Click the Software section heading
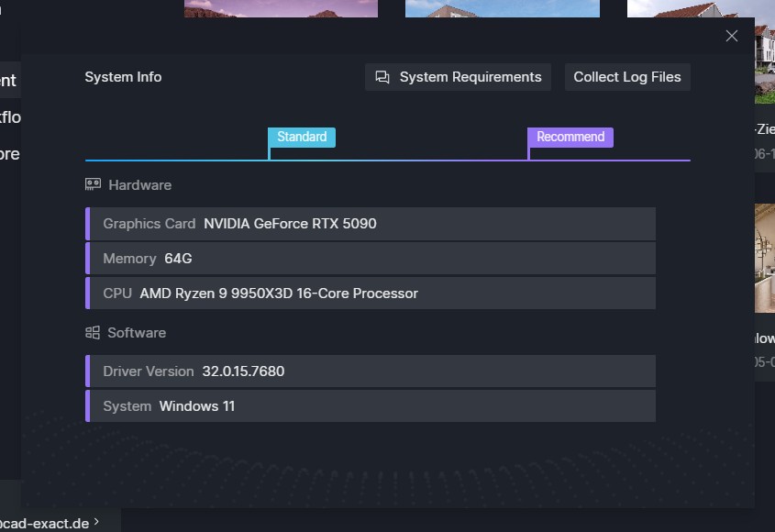 coord(137,333)
